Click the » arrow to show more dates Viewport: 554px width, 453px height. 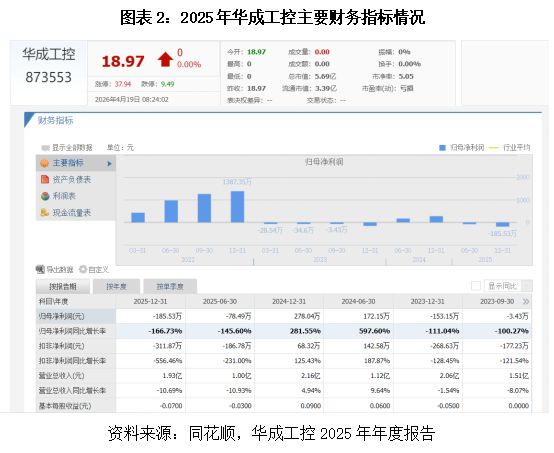point(526,301)
